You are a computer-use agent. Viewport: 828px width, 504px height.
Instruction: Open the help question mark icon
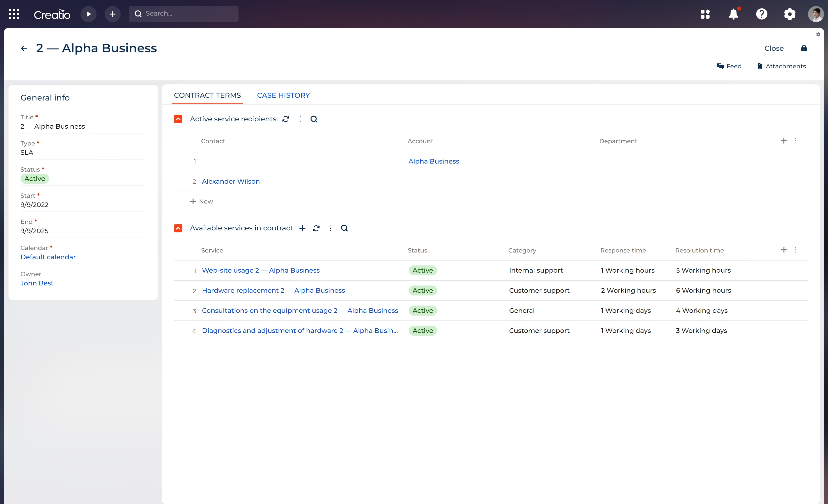pos(761,14)
